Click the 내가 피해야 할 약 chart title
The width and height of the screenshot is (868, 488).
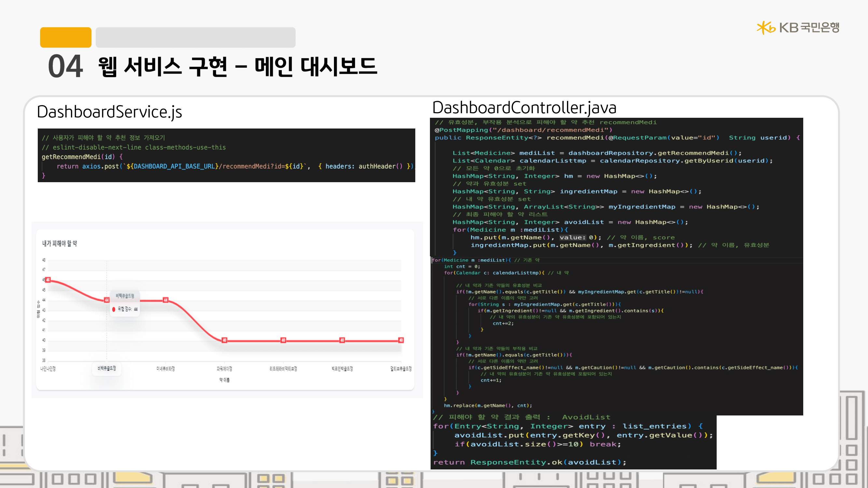click(x=60, y=243)
